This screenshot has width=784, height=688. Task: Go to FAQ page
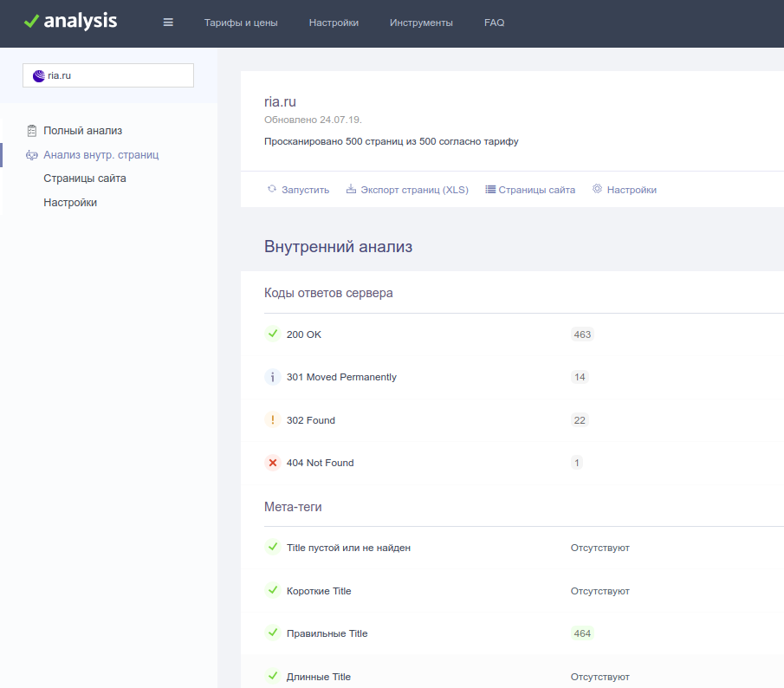point(494,23)
